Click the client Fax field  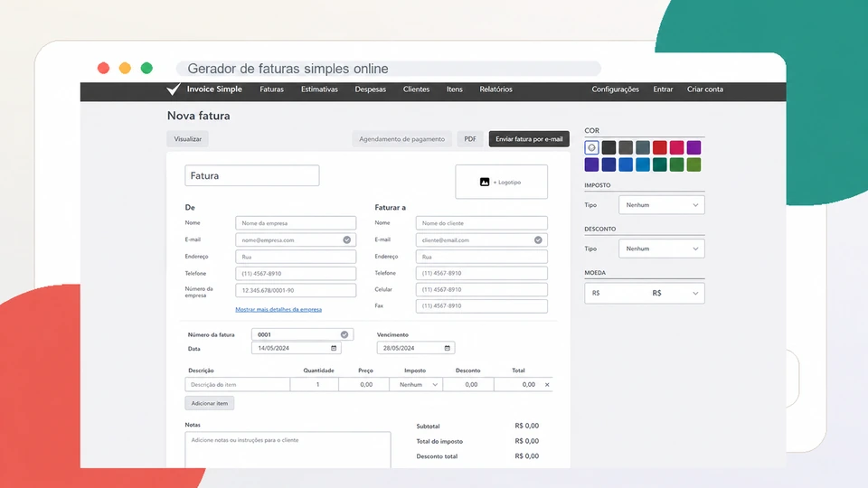(482, 306)
